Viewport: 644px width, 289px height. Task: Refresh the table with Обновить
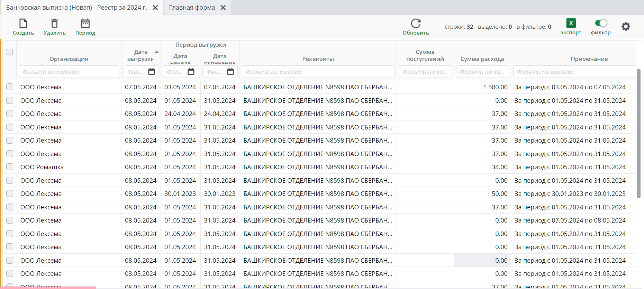416,24
